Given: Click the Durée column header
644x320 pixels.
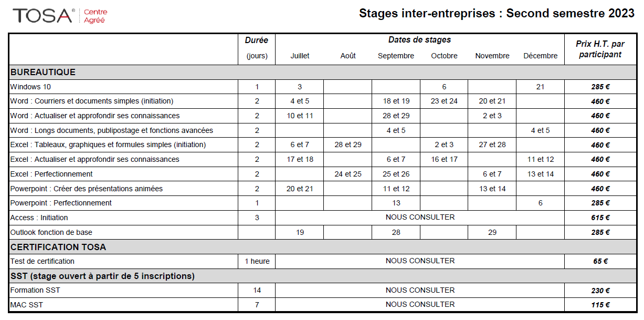Looking at the screenshot, I should (x=257, y=40).
